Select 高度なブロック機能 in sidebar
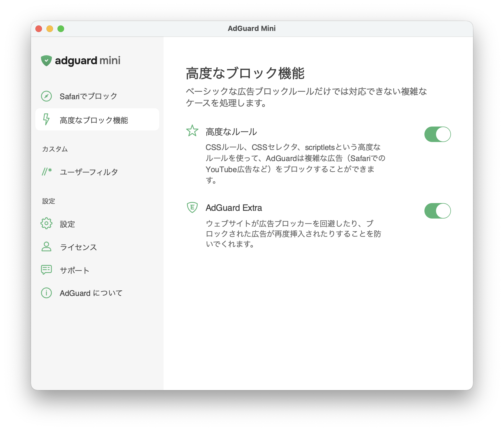Viewport: 504px width, 431px height. 97,119
